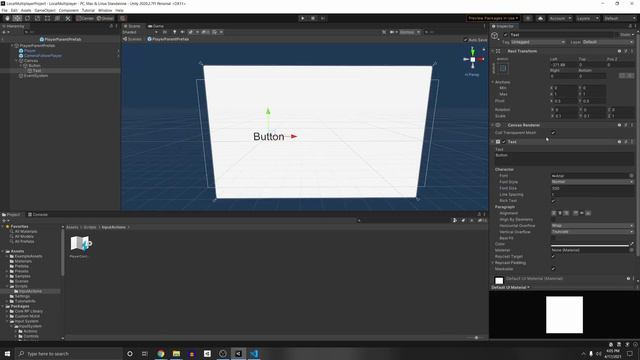Image resolution: width=640 pixels, height=360 pixels.
Task: Open the Vertical Overflow dropdown
Action: [592, 232]
